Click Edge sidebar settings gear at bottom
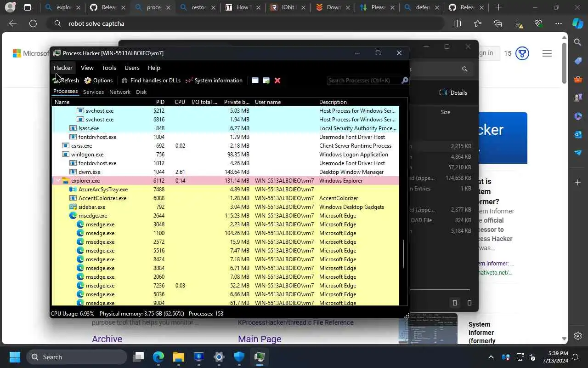 [578, 336]
